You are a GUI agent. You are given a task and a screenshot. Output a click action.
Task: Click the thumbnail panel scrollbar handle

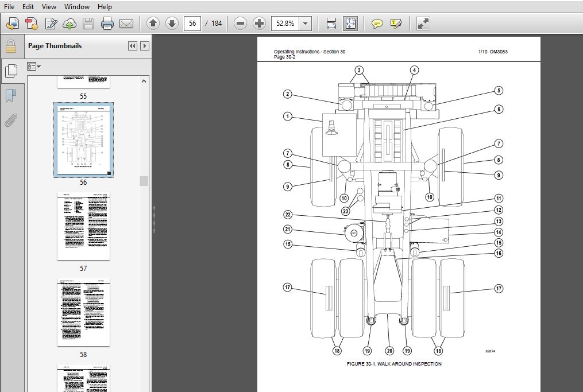144,181
